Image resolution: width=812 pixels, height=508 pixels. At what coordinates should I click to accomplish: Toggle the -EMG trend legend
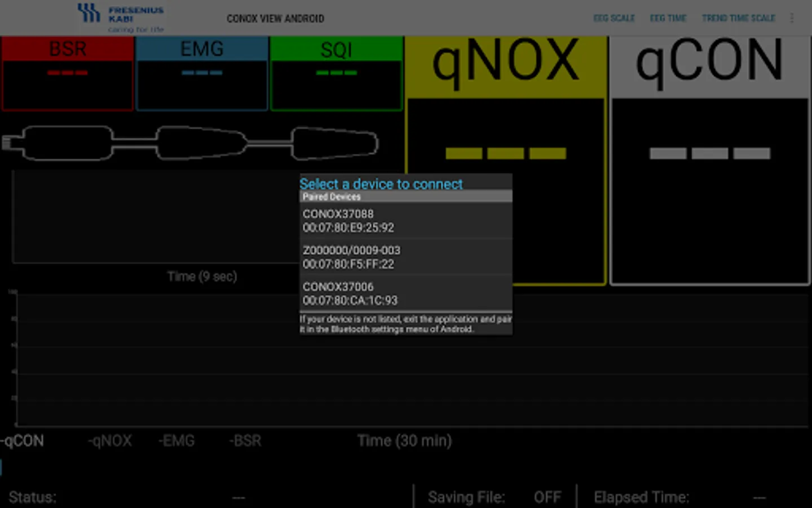[x=177, y=441]
